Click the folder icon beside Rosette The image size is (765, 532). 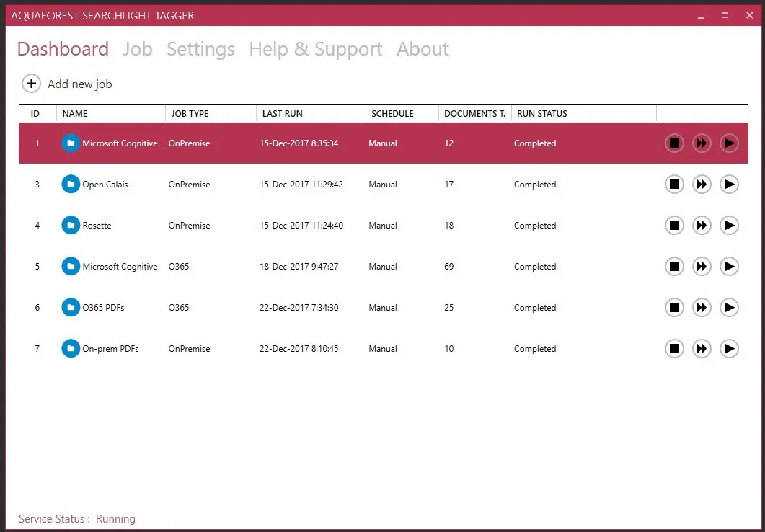[71, 226]
